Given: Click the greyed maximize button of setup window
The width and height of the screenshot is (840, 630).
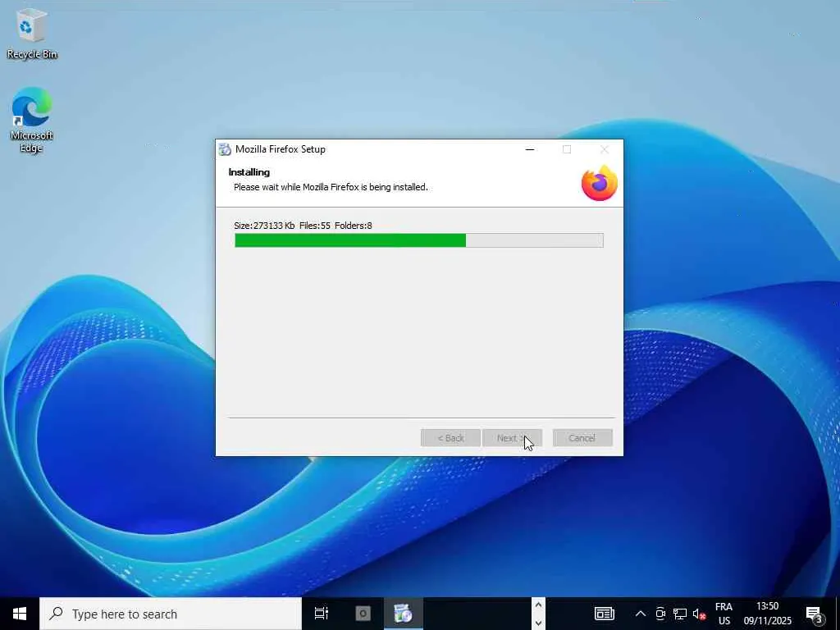Looking at the screenshot, I should click(567, 149).
